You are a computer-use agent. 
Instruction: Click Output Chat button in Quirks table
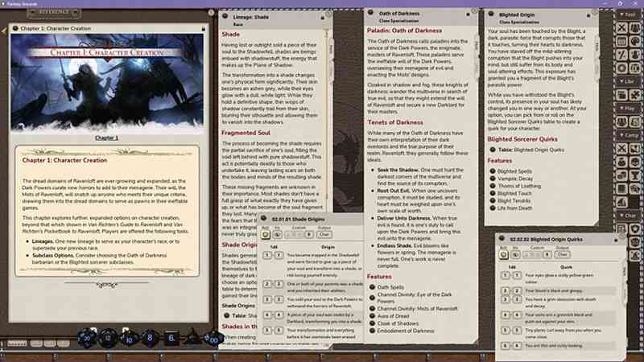565,254
